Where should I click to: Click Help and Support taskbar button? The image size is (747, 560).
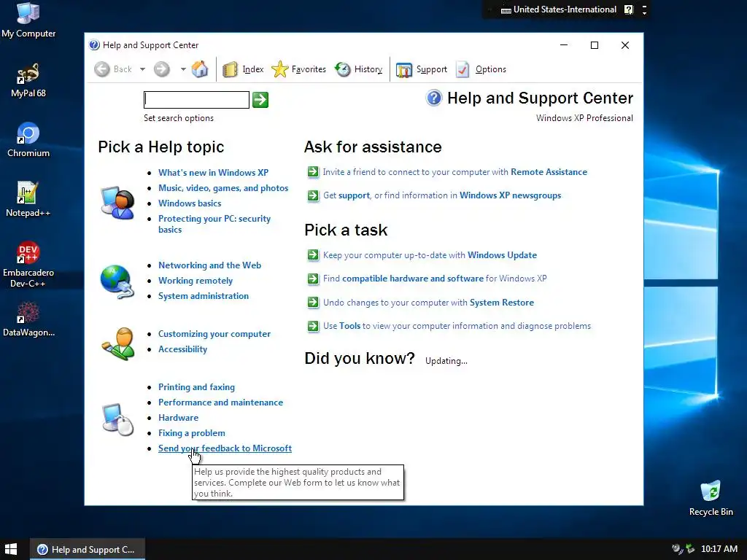[88, 550]
